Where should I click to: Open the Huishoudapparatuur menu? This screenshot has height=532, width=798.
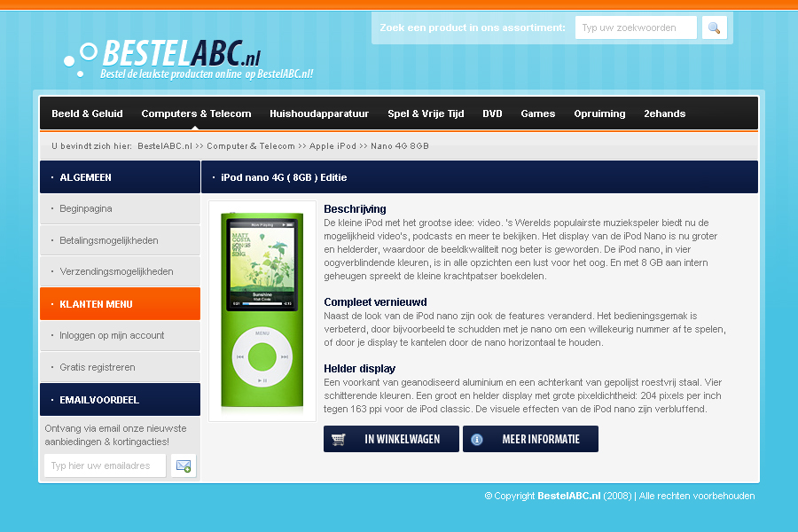(x=319, y=113)
